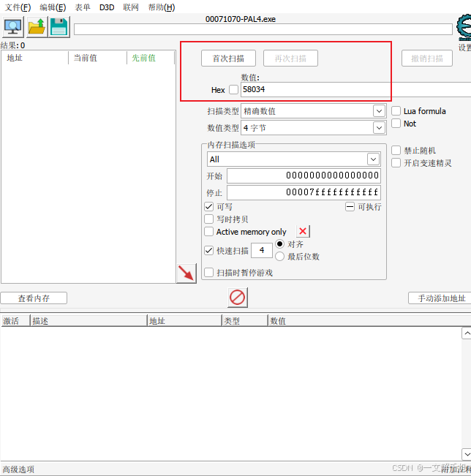Click the 当前值 column header
This screenshot has height=476, width=471.
[x=97, y=58]
